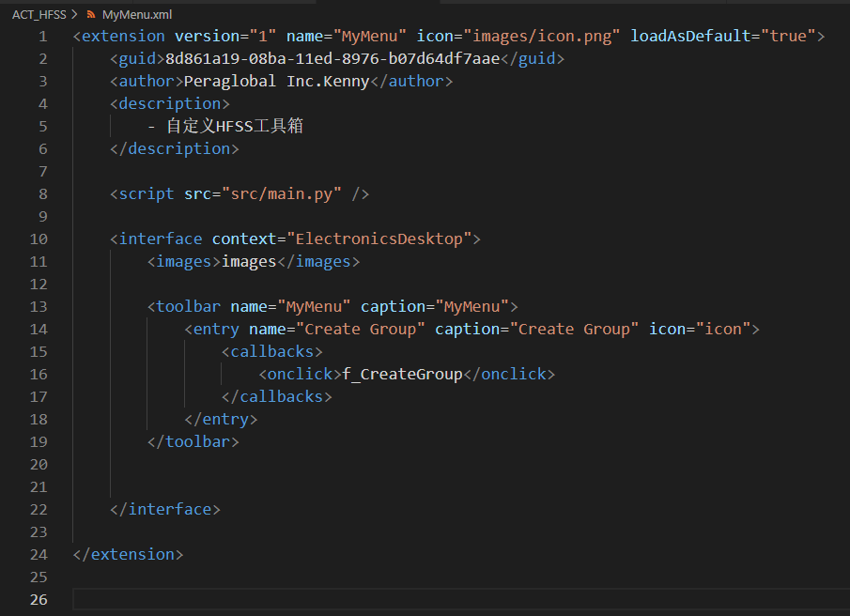The width and height of the screenshot is (850, 616).
Task: Click the closing </extension> tag on line 24
Action: (127, 554)
